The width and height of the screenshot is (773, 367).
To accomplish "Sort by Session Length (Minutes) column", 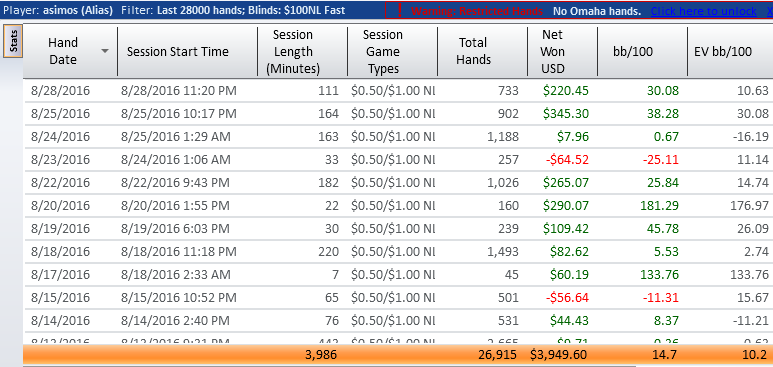I will 303,52.
